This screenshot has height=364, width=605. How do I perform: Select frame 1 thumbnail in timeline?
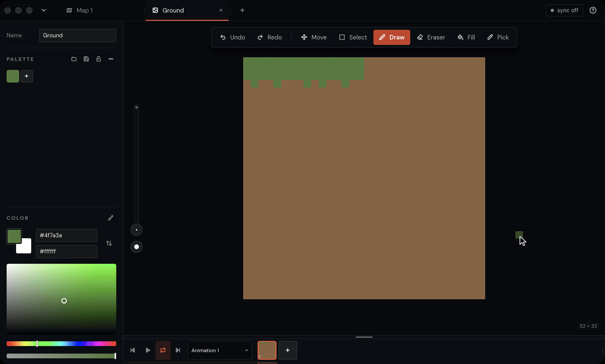click(x=267, y=350)
